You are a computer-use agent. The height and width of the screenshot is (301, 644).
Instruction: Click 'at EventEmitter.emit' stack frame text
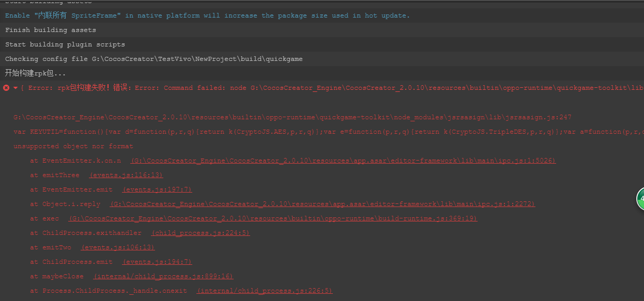click(x=71, y=189)
